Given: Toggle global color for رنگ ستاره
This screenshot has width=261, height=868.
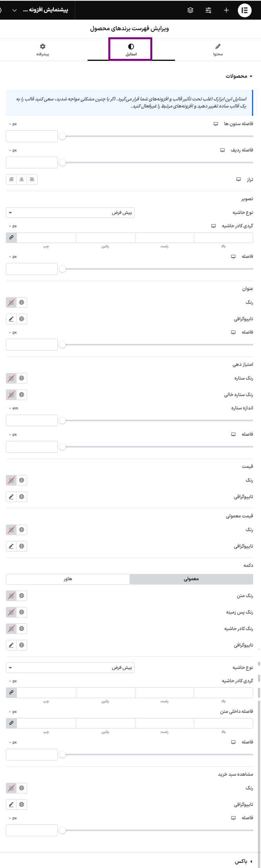Looking at the screenshot, I should [22, 378].
